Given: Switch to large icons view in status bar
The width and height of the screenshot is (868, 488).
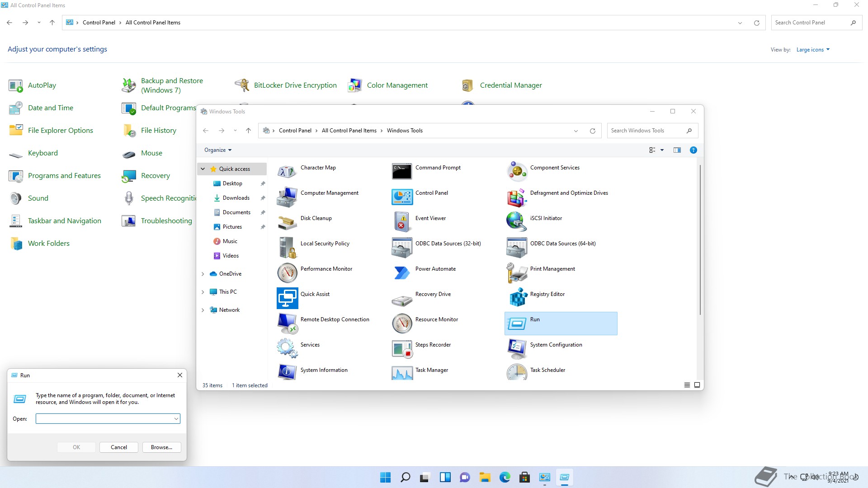Looking at the screenshot, I should 697,385.
